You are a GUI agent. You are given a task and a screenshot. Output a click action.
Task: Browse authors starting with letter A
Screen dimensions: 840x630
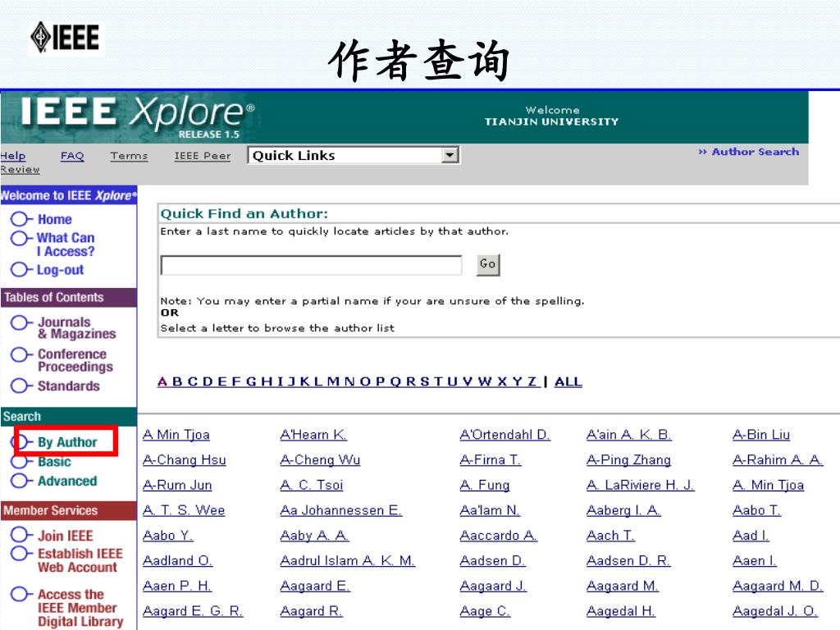tap(162, 382)
